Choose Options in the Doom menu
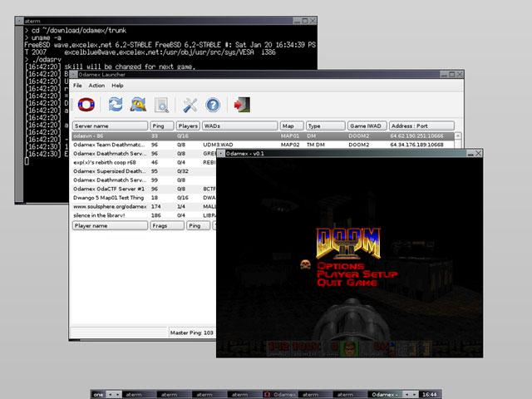532x399 pixels. [341, 265]
